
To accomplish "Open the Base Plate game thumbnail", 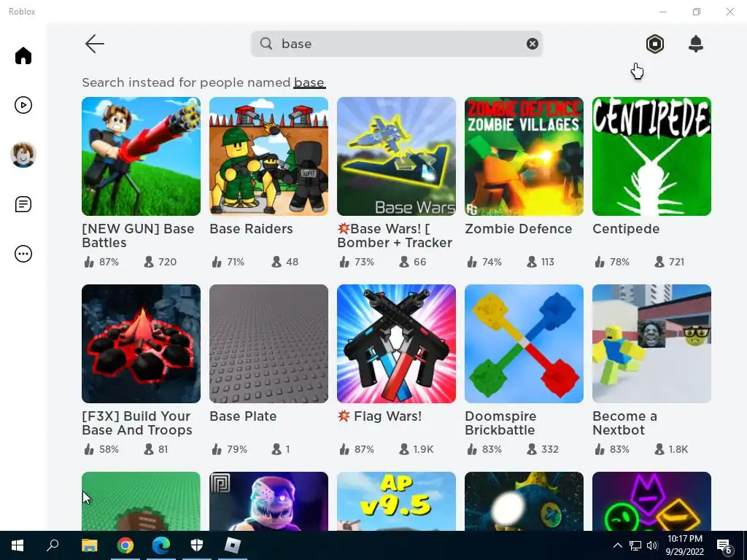I will click(x=268, y=344).
